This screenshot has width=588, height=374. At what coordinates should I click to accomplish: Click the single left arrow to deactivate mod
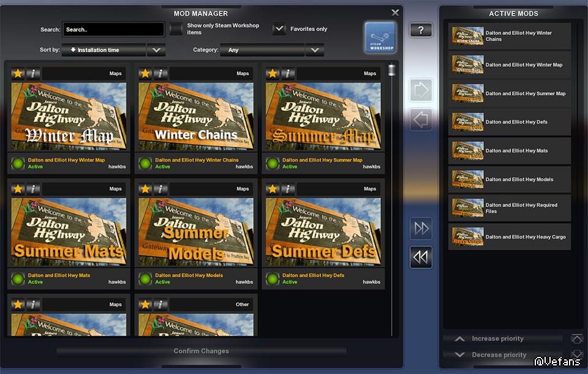click(x=421, y=120)
